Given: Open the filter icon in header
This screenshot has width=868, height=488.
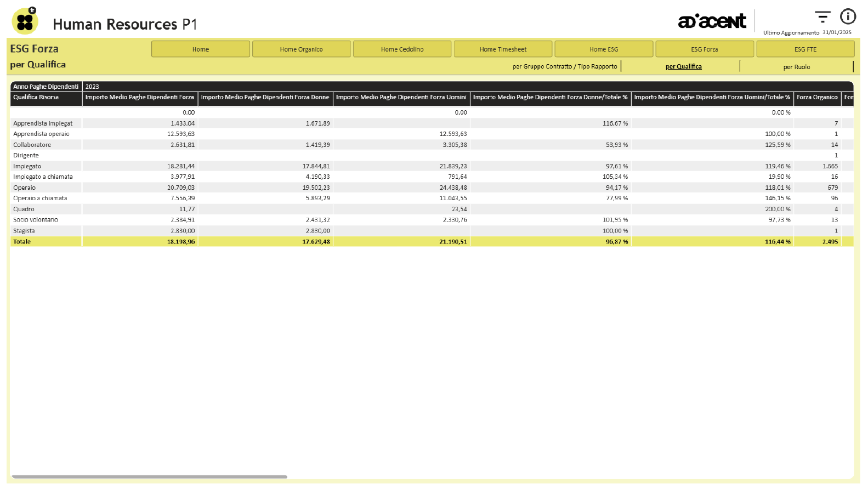Looking at the screenshot, I should point(822,17).
